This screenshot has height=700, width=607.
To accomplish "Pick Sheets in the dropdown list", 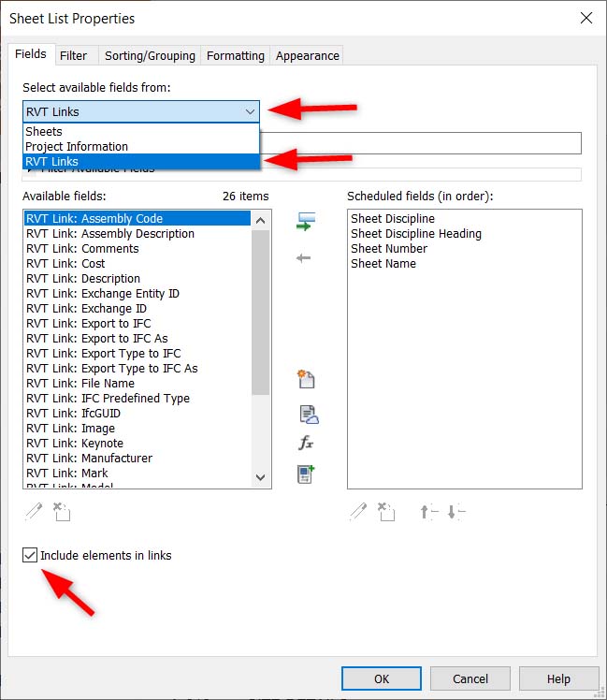I will pos(44,131).
